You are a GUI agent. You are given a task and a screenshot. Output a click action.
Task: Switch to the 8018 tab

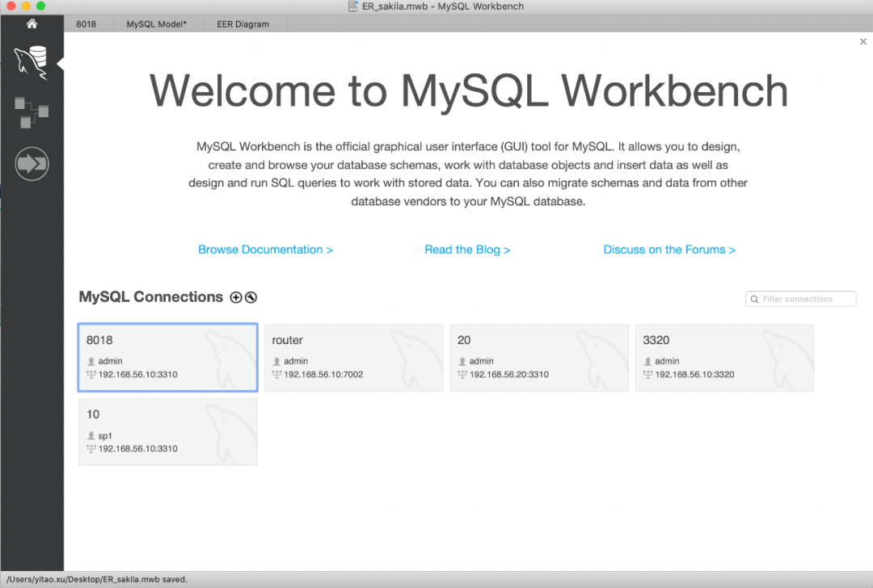click(86, 23)
